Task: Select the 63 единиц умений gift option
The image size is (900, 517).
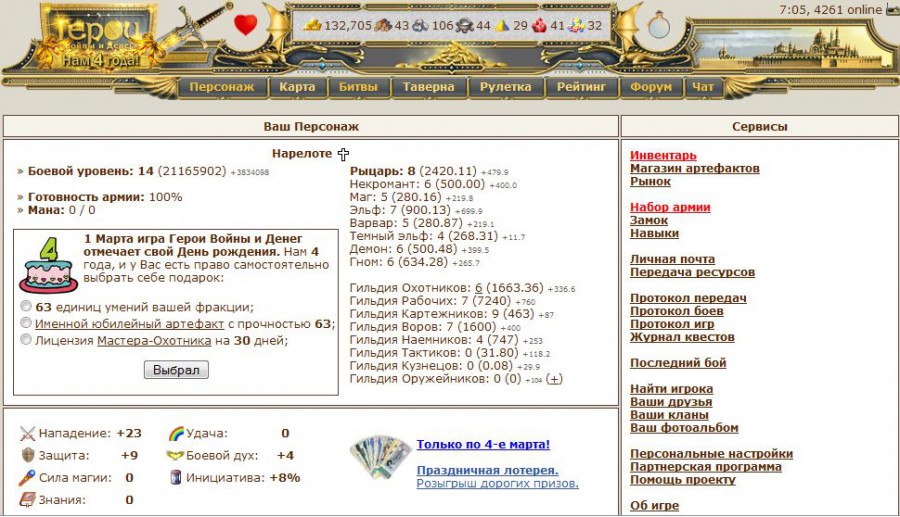Action: [25, 305]
